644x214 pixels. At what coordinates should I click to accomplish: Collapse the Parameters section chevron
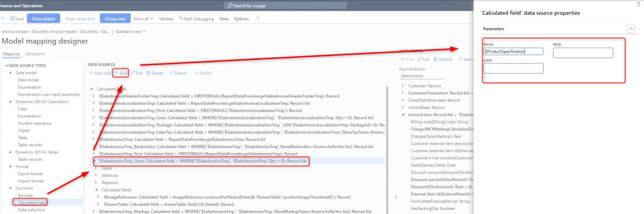(x=631, y=29)
